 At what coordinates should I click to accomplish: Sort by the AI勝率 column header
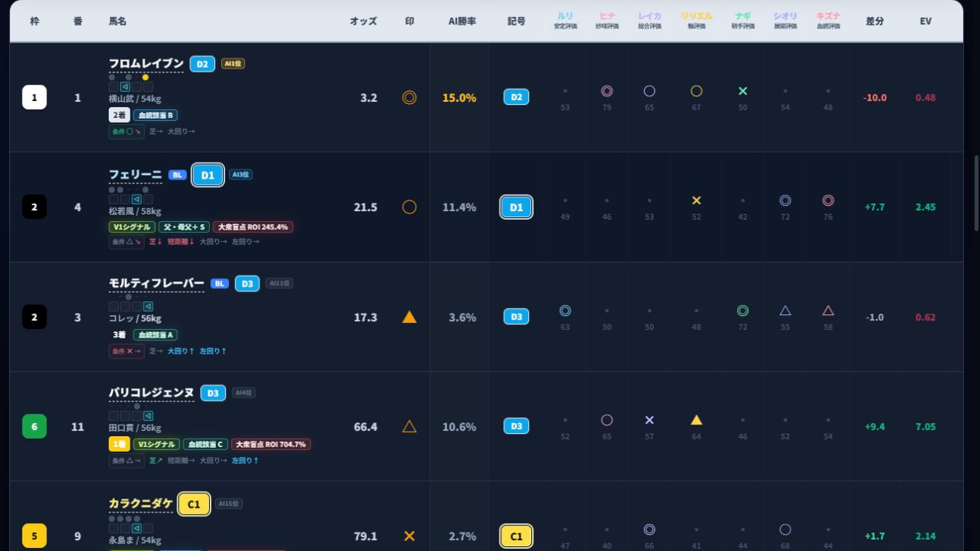(462, 22)
